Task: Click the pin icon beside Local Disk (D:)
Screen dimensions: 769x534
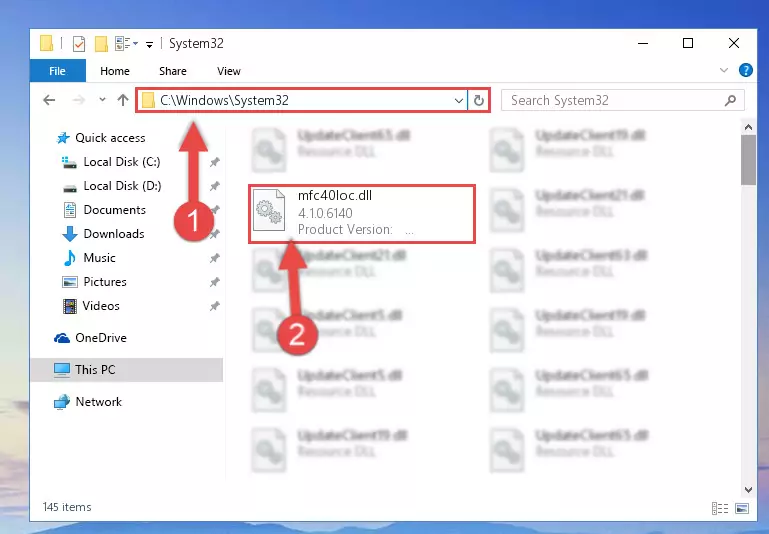Action: click(x=214, y=186)
